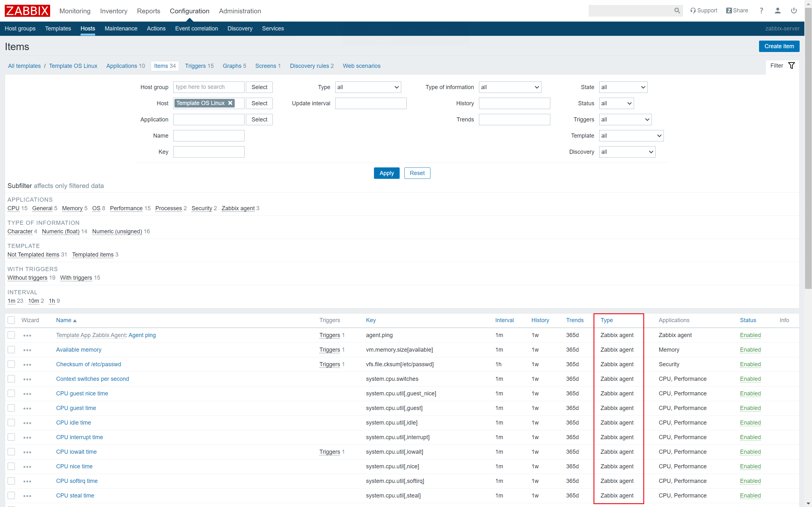Open wizard dots for Context switches per second
812x507 pixels.
click(x=27, y=379)
